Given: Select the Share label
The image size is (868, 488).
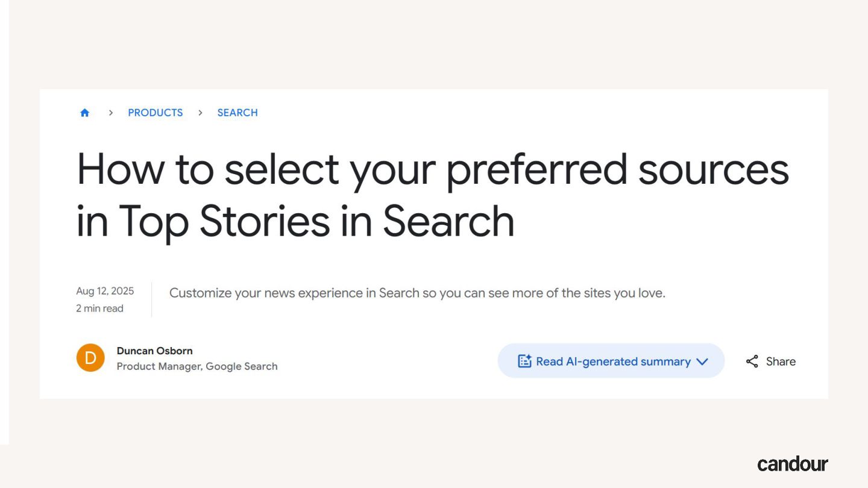Looking at the screenshot, I should coord(781,361).
